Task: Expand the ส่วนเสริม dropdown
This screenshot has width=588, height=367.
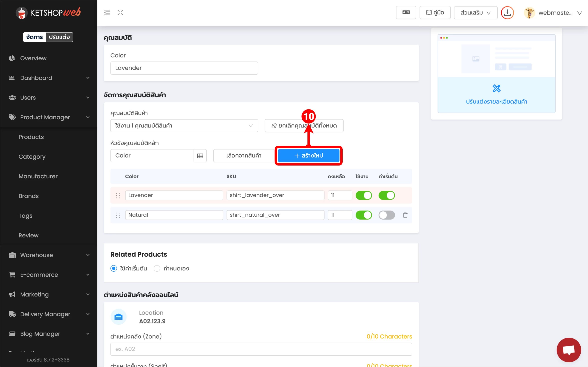Action: coord(475,13)
